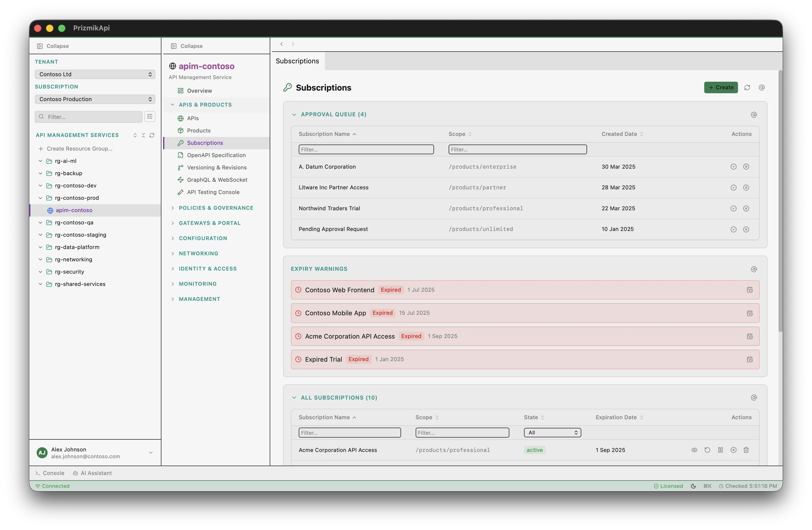Screen dimensions: 812x530
Task: Open the State filter dropdown set to All
Action: coord(552,432)
